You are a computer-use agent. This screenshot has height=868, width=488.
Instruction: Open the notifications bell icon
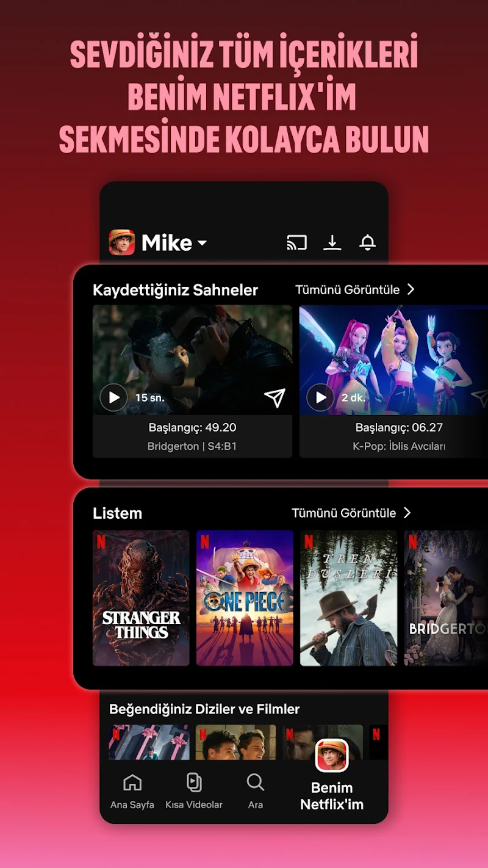point(367,243)
